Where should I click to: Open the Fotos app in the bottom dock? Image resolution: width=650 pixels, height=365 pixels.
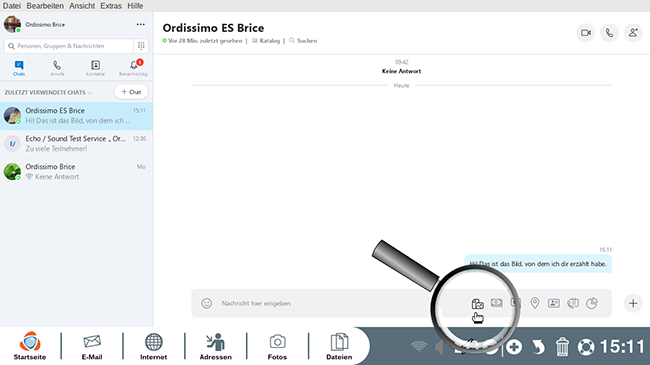(x=277, y=346)
